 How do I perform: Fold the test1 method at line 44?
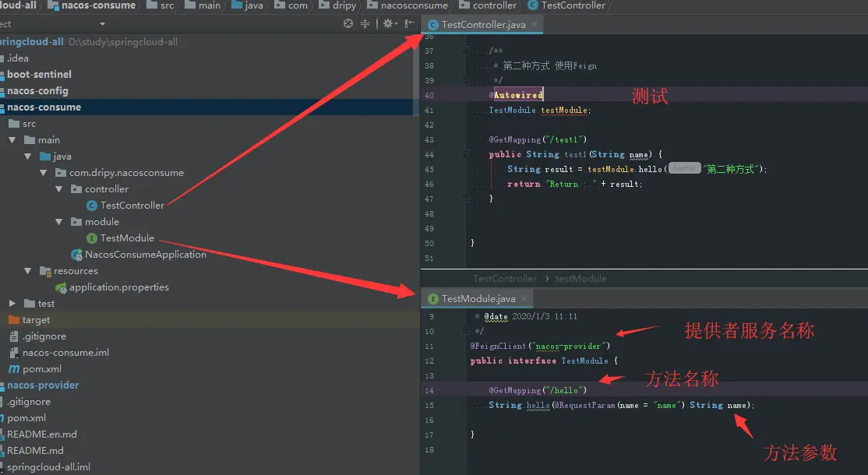[465, 154]
